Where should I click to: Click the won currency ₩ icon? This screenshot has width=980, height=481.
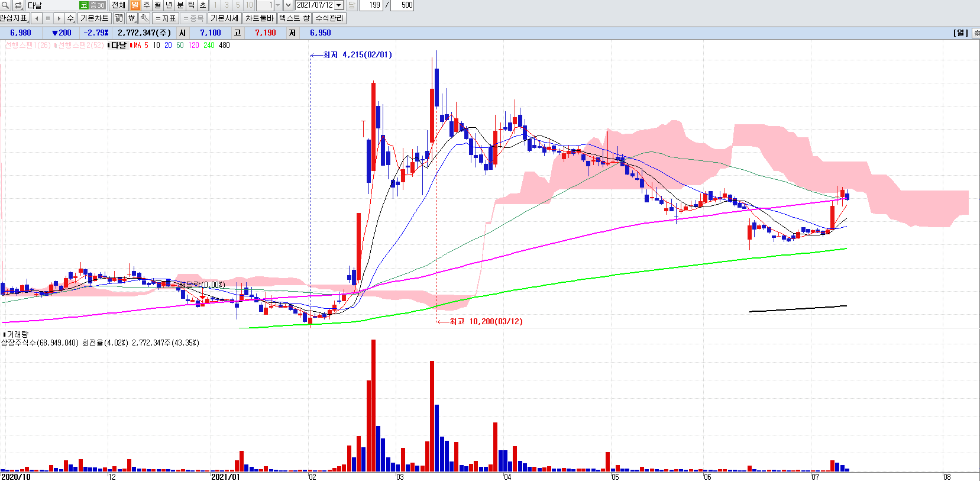131,18
